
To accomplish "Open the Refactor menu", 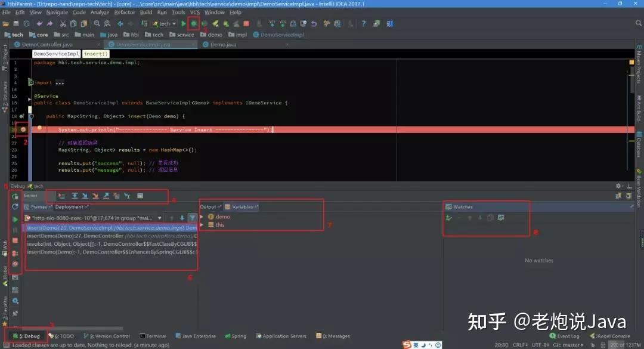I will point(123,11).
